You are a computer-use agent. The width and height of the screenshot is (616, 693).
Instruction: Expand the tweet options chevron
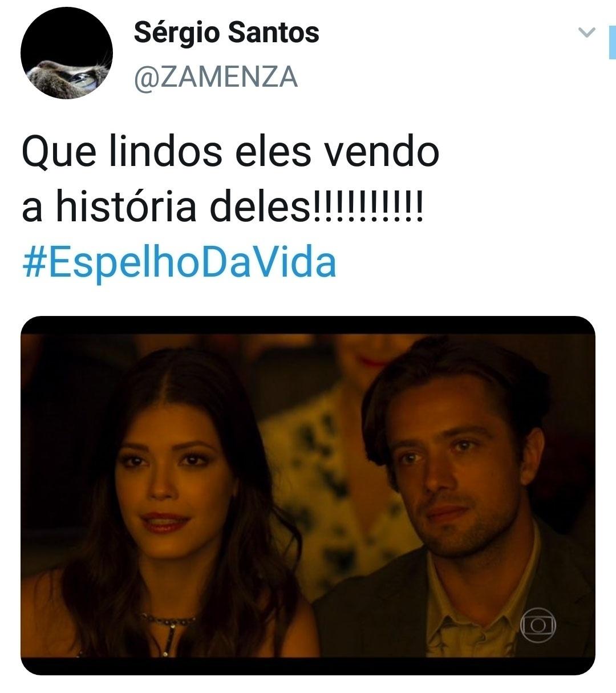pos(587,33)
